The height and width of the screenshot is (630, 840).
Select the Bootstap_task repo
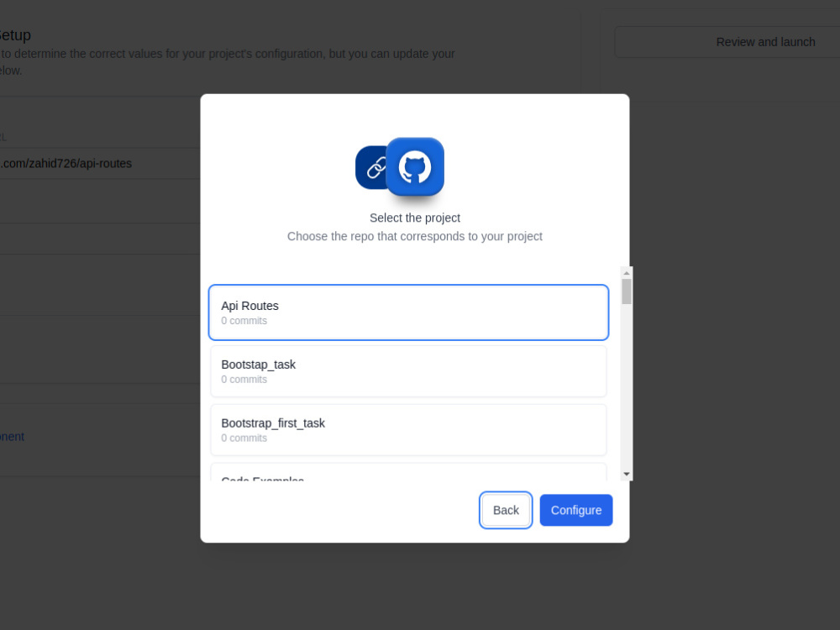(408, 371)
